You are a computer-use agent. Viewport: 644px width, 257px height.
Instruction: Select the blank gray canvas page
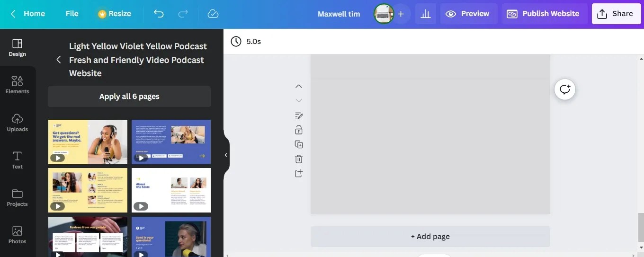[x=430, y=134]
